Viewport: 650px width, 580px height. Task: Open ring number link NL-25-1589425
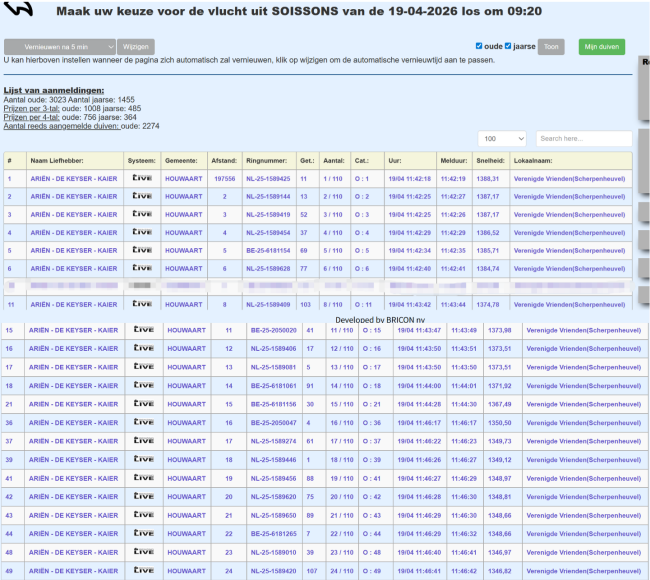(x=268, y=179)
